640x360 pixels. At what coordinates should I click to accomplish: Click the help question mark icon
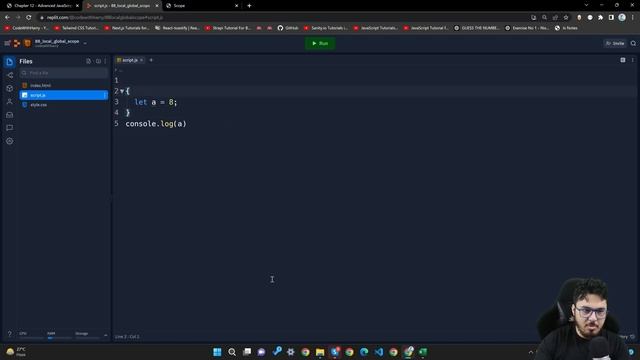pyautogui.click(x=9, y=334)
